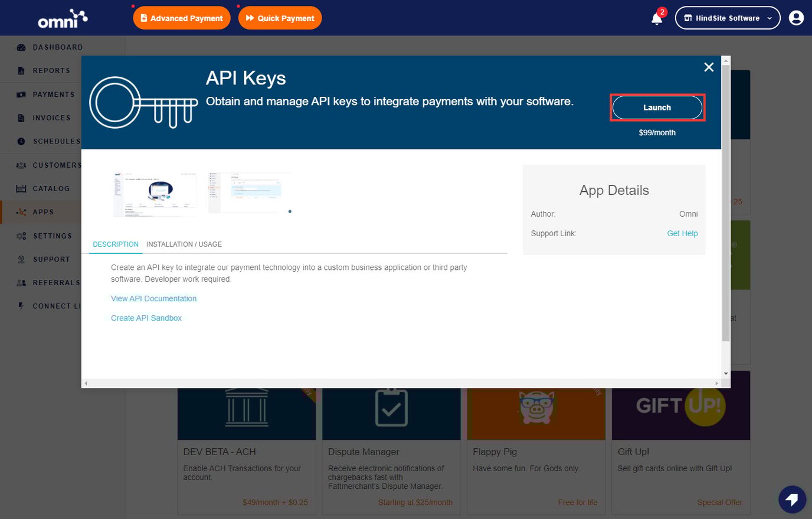Image resolution: width=812 pixels, height=519 pixels.
Task: Launch the API Keys app
Action: point(657,107)
